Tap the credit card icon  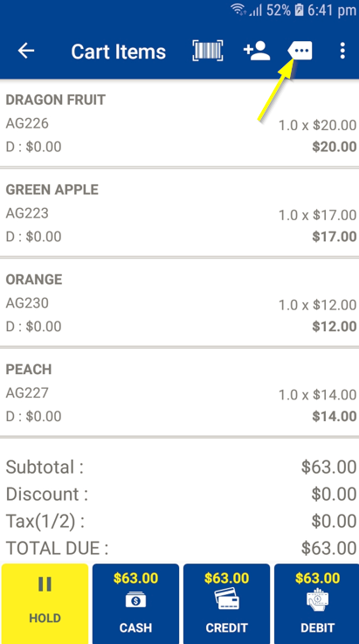tap(226, 600)
